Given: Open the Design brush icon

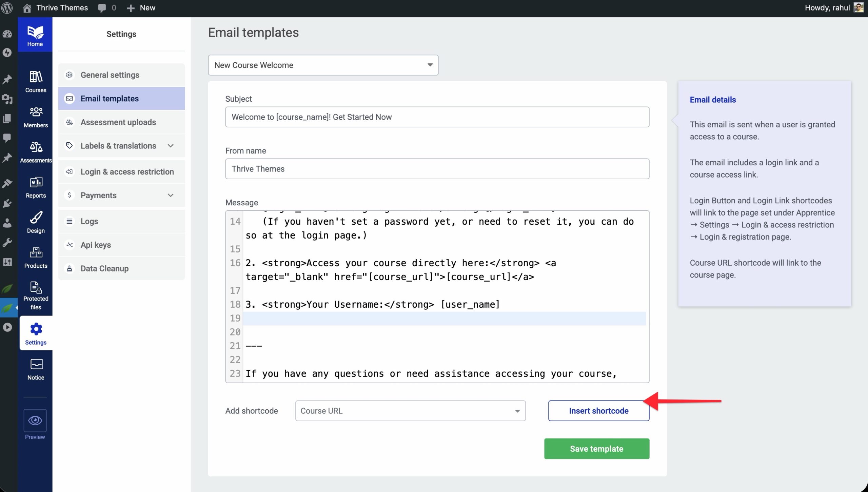Looking at the screenshot, I should (x=36, y=218).
